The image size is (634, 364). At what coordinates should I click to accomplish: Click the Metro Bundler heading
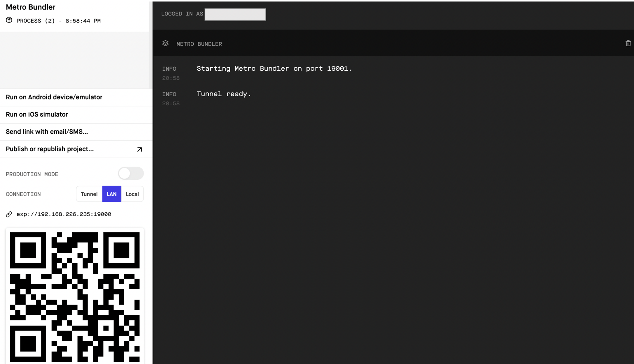coord(30,7)
